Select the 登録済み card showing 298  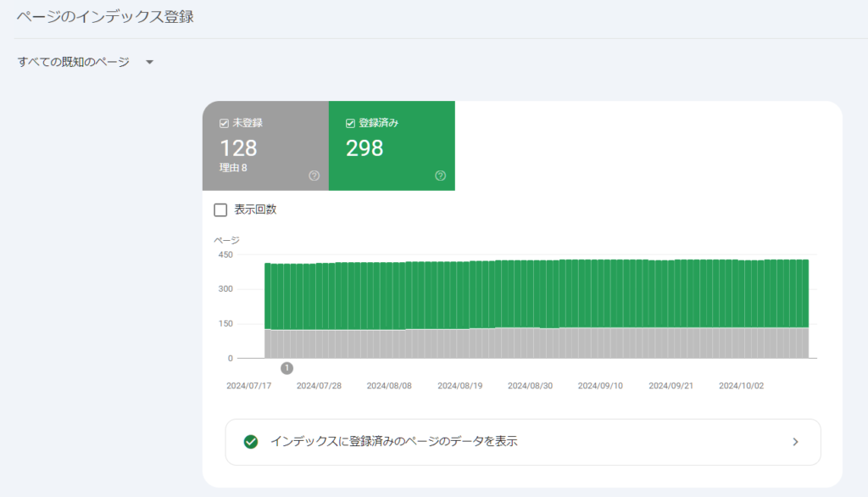(392, 146)
